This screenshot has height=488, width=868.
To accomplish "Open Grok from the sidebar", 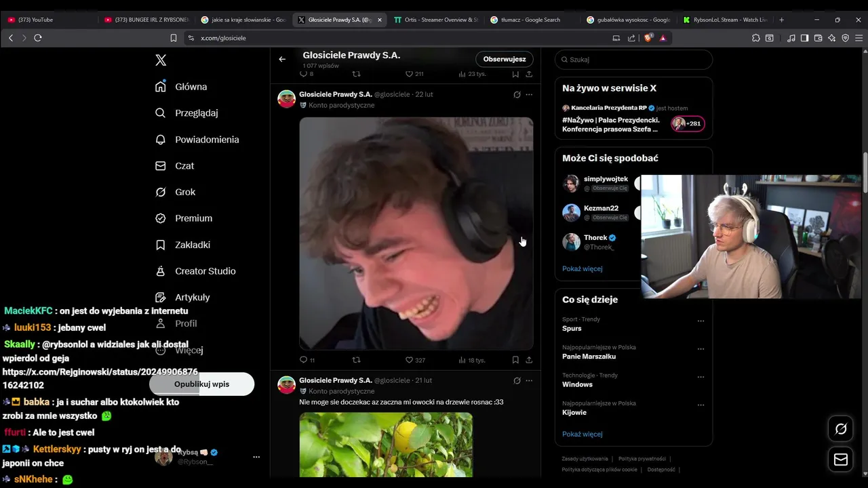I will click(175, 192).
